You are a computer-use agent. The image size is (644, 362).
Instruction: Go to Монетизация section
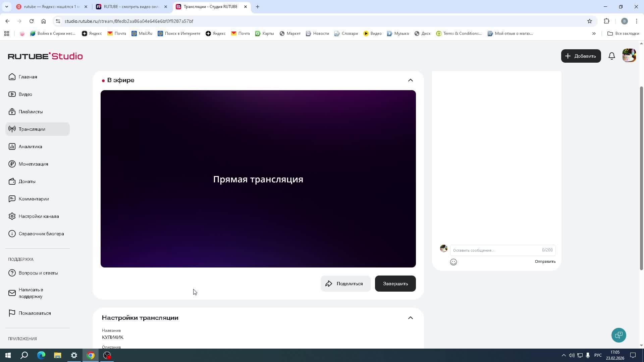[33, 164]
